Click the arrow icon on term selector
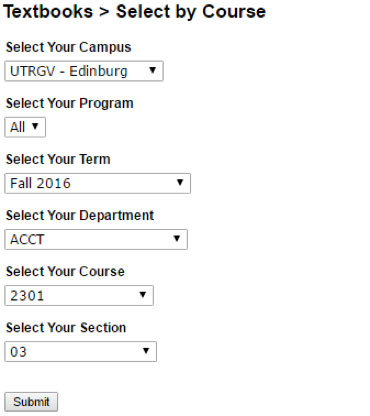Screen dimensions: 370x416 coord(180,182)
